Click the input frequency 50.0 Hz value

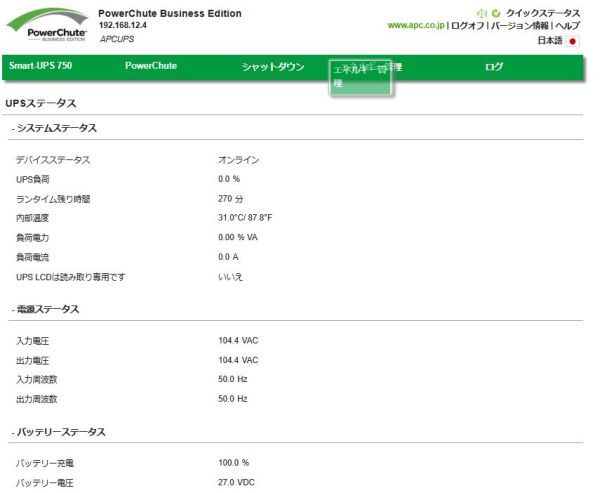tap(233, 379)
